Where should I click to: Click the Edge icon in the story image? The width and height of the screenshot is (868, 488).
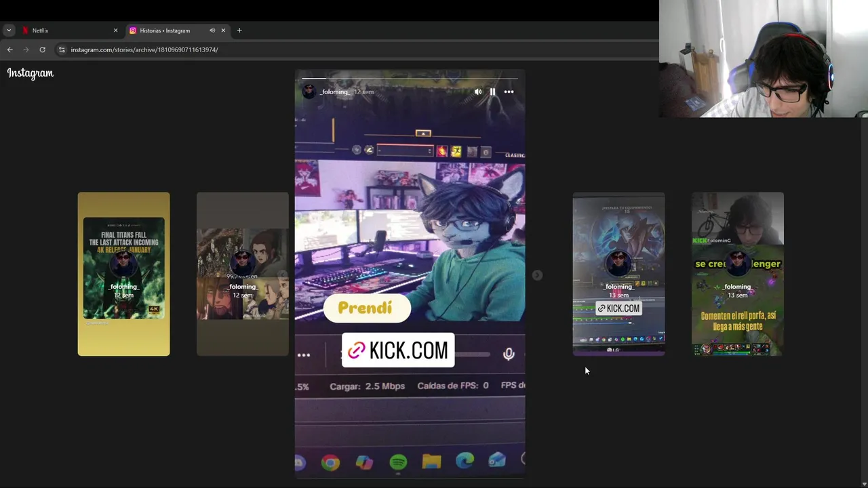tap(465, 462)
